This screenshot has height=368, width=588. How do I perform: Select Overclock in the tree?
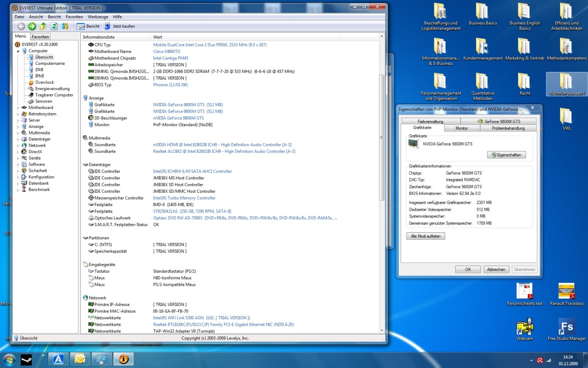coord(45,82)
